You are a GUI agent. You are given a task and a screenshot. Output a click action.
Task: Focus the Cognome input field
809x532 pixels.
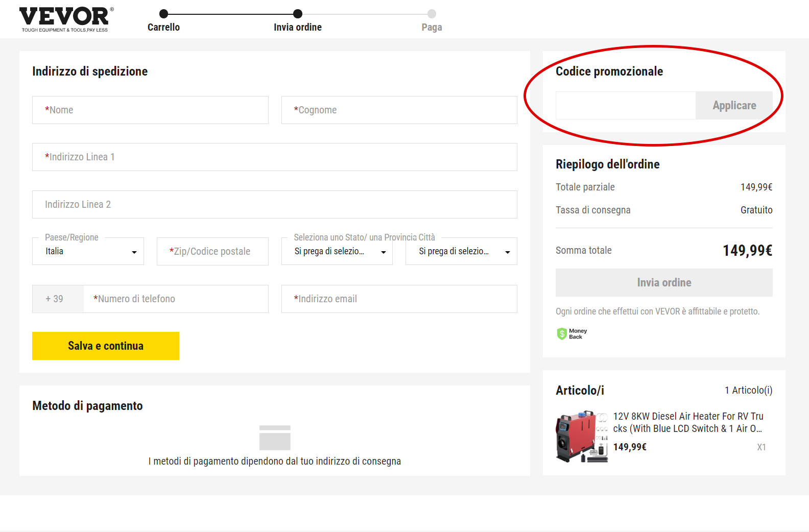[x=399, y=110]
